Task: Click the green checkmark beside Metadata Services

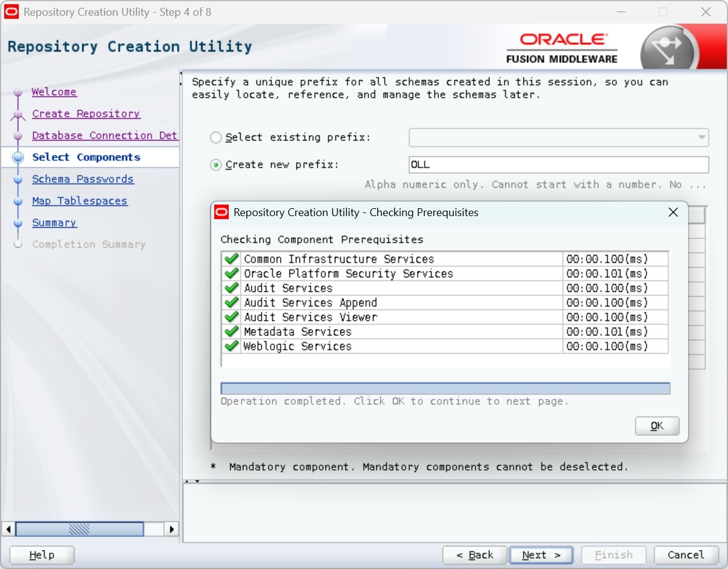Action: [x=231, y=332]
